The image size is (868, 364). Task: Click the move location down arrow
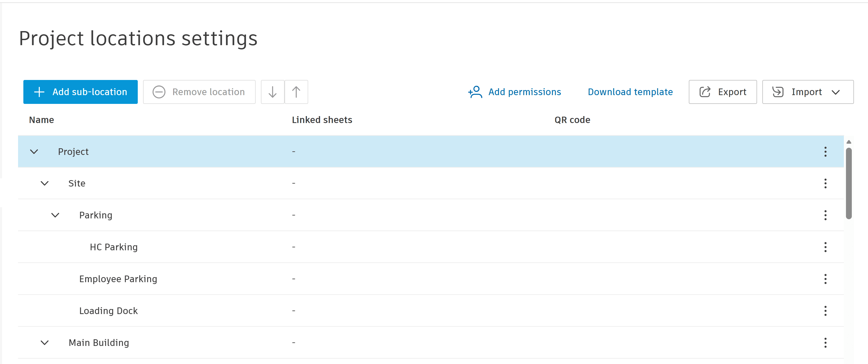(272, 92)
